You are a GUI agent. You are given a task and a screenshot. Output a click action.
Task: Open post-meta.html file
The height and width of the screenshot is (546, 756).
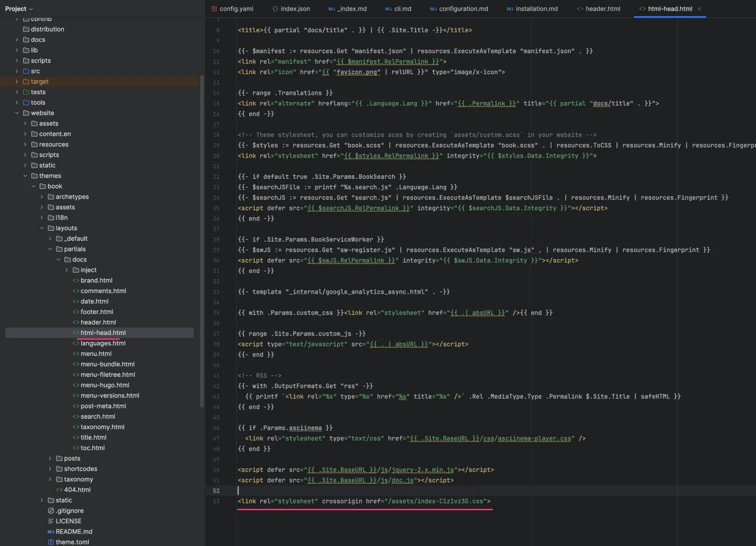[x=103, y=406]
